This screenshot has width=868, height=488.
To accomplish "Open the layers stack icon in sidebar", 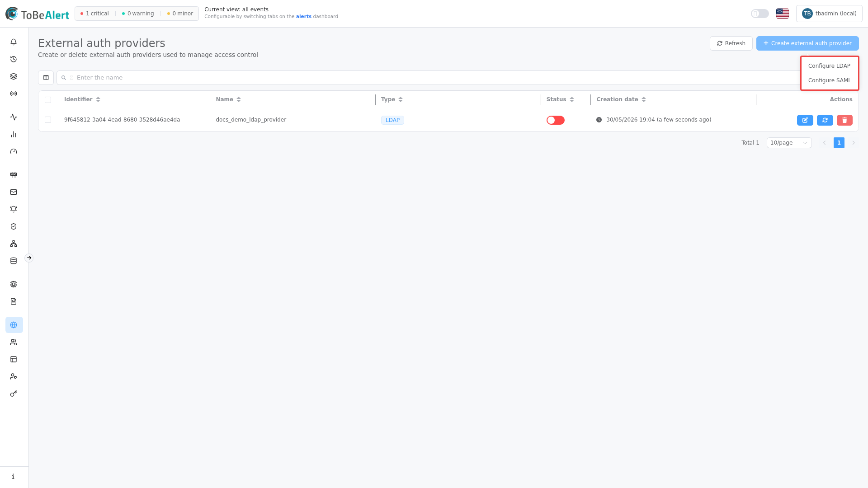I will coord(14,76).
